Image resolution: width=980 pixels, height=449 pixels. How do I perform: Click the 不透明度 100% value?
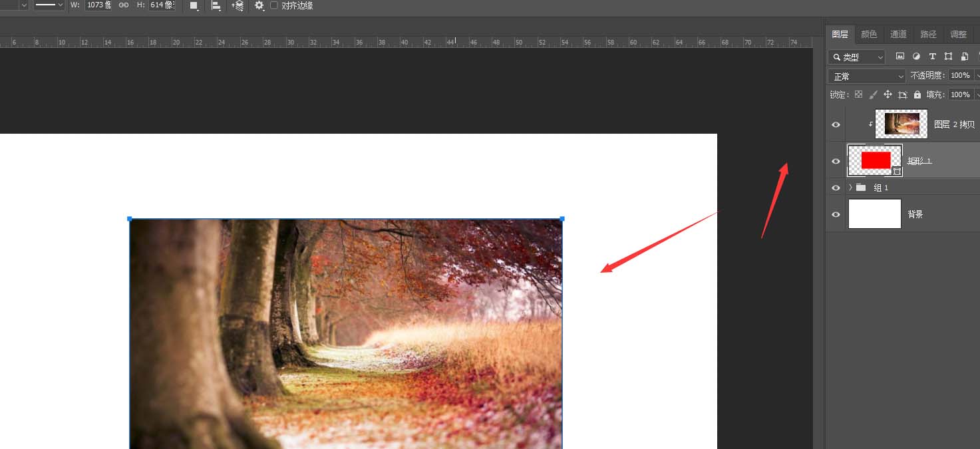tap(961, 75)
